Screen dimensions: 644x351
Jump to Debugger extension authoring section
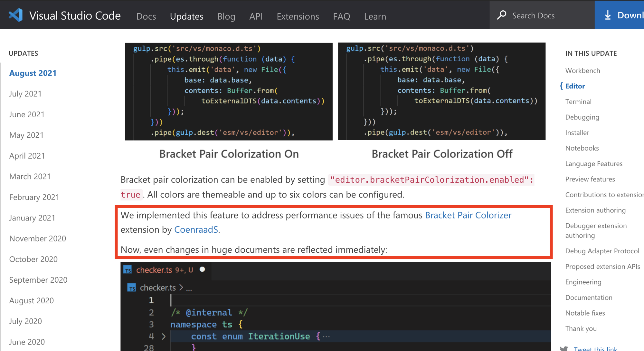click(x=596, y=230)
